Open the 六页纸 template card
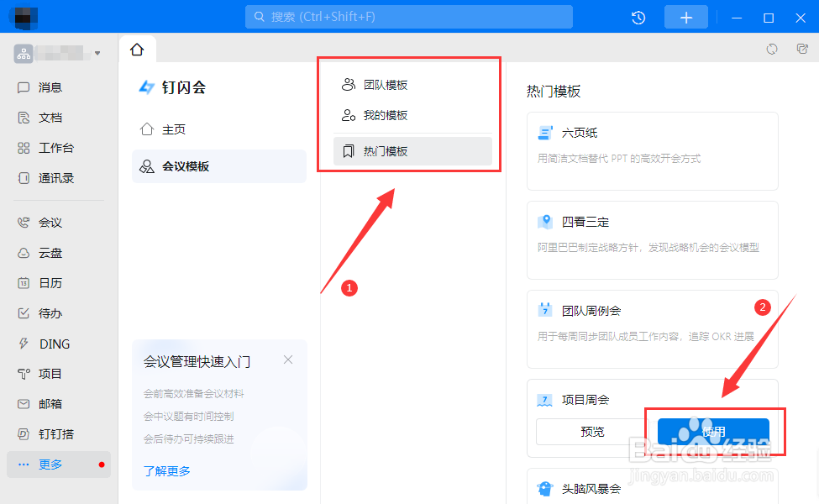The height and width of the screenshot is (504, 819). [653, 151]
